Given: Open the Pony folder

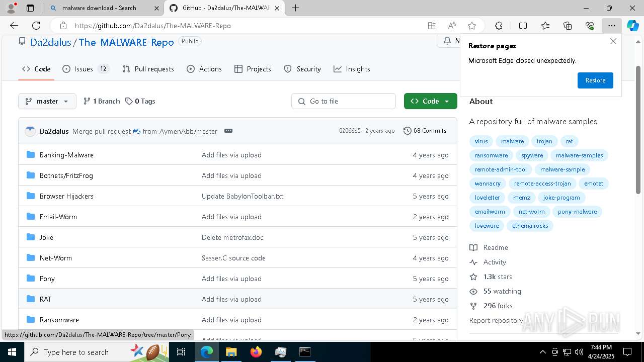Looking at the screenshot, I should coord(47,279).
